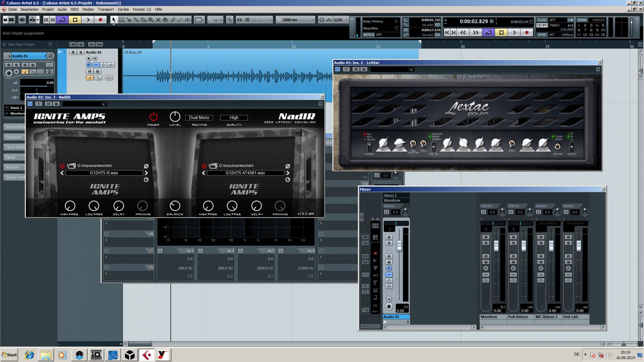644x362 pixels.
Task: Choose the Zoom magnifier tool
Action: [151, 20]
